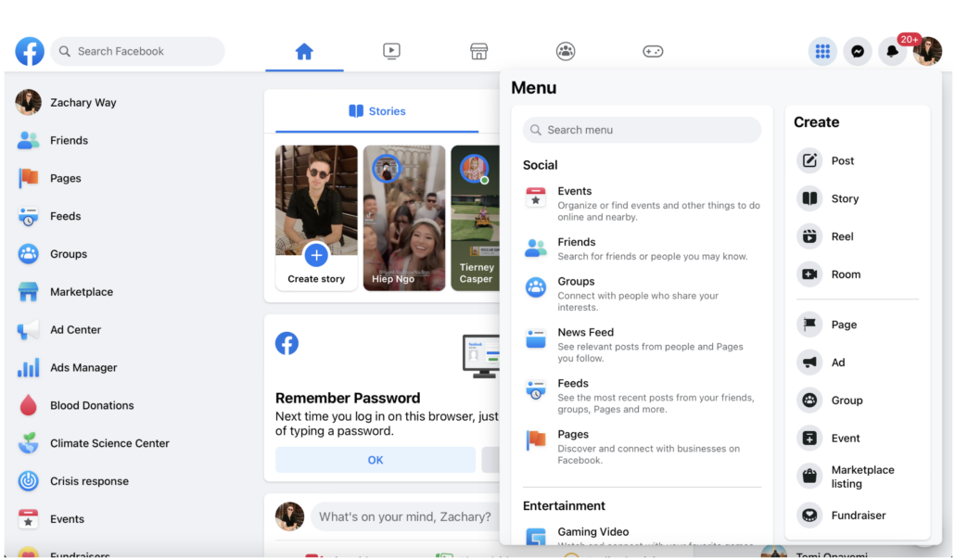Select the Stories tab
Image resolution: width=955 pixels, height=560 pixels.
377,111
